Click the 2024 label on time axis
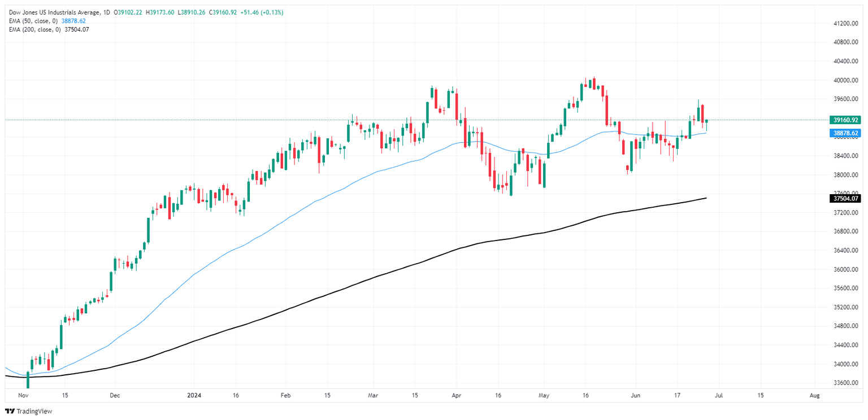Screen dimensions: 868x420 [x=194, y=396]
